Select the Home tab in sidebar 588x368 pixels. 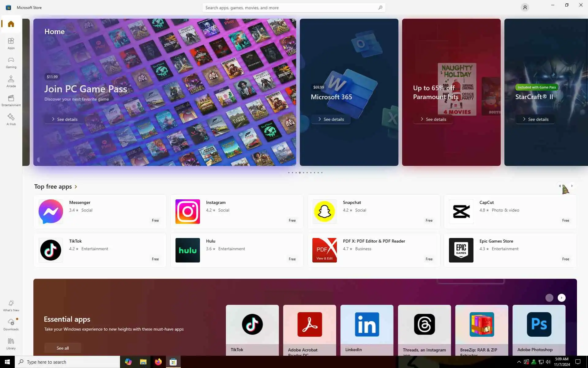coord(11,24)
